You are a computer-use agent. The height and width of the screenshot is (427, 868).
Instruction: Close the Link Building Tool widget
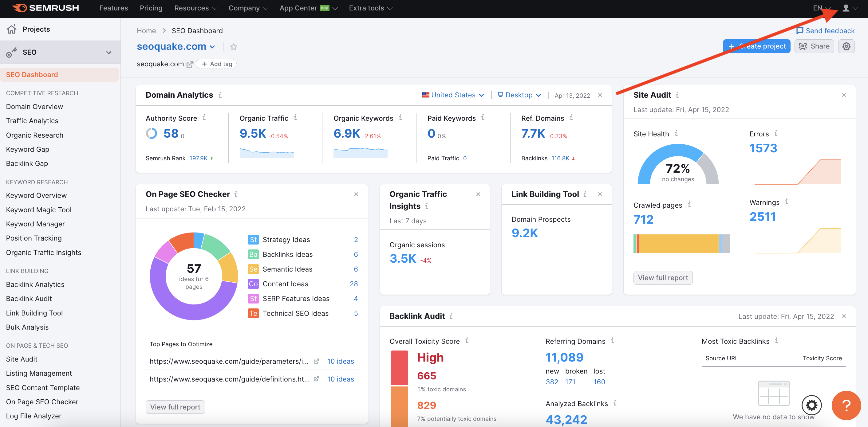click(600, 194)
